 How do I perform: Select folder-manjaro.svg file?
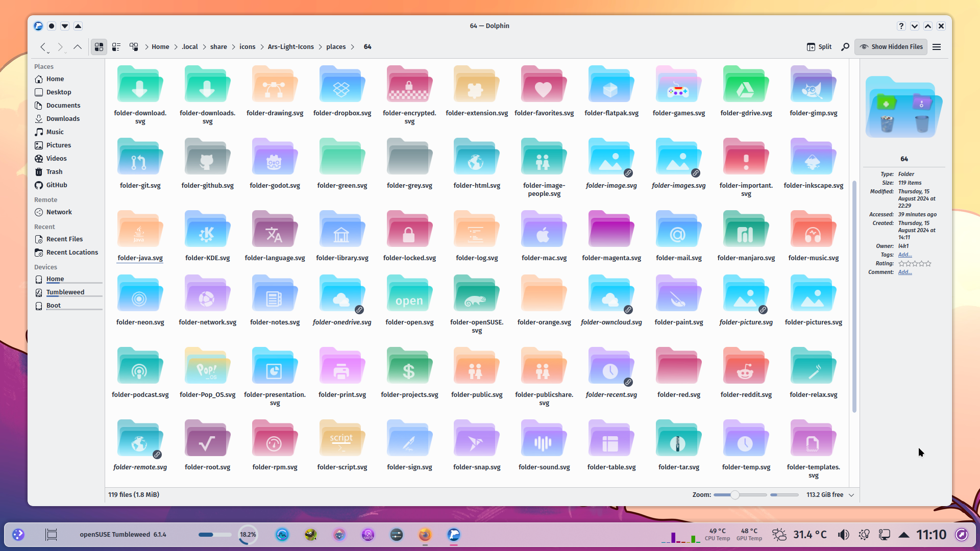coord(746,237)
